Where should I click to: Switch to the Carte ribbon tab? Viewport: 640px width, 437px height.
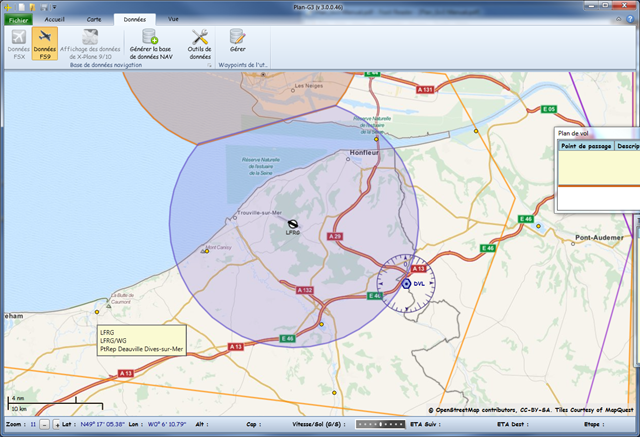pos(94,19)
